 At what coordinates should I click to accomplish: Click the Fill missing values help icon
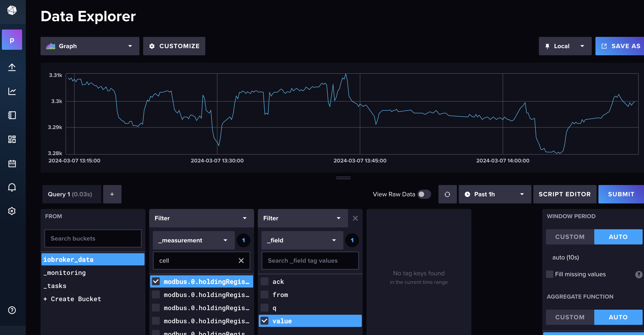(638, 274)
